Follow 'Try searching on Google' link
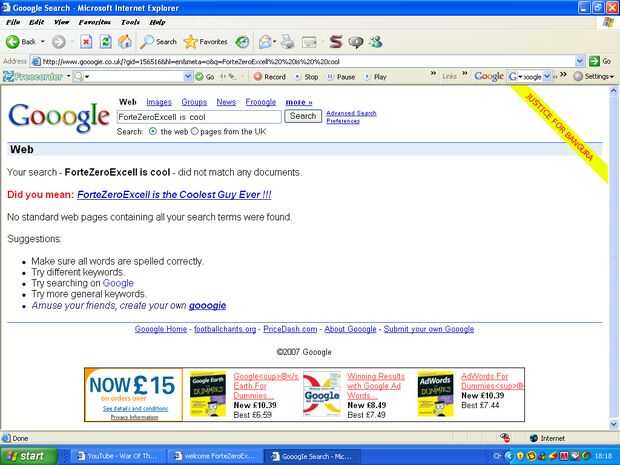Viewport: 620px width, 465px height. click(118, 283)
